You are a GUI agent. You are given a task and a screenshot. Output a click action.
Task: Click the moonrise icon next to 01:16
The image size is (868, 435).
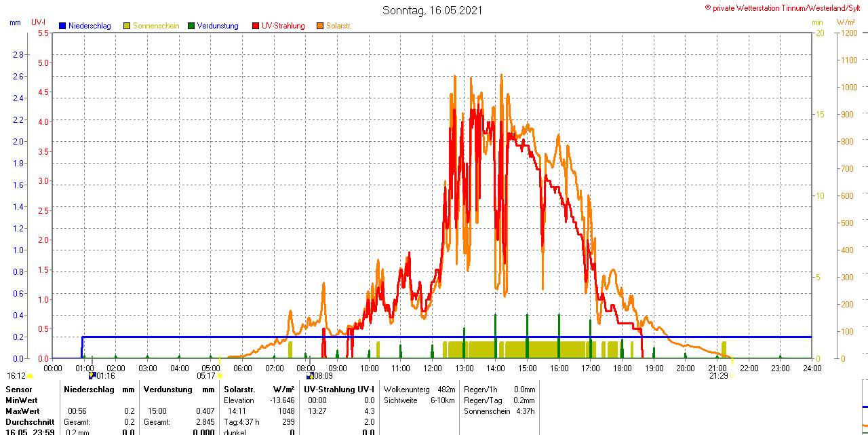coord(92,375)
